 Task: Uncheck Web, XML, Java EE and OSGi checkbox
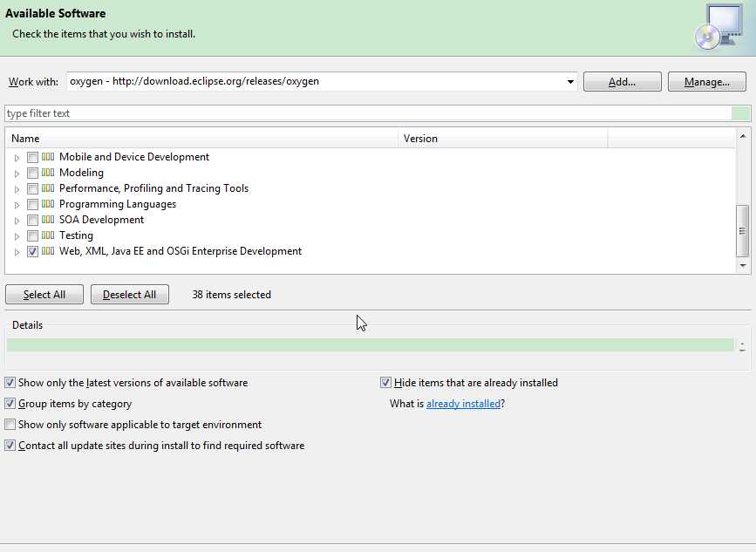point(32,252)
